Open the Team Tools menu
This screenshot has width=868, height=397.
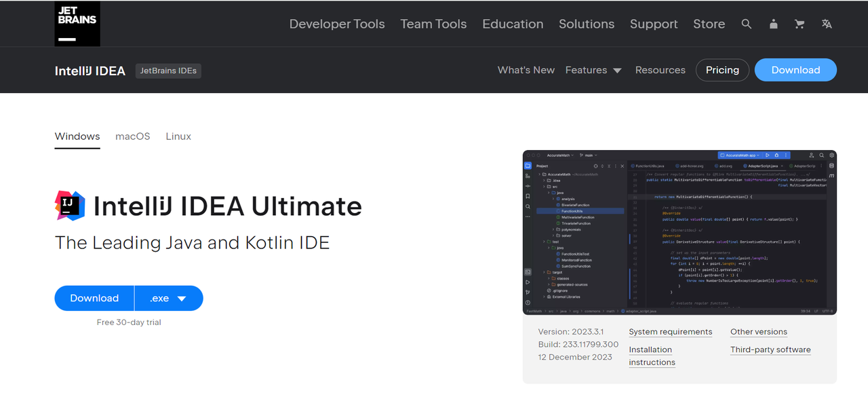[433, 24]
